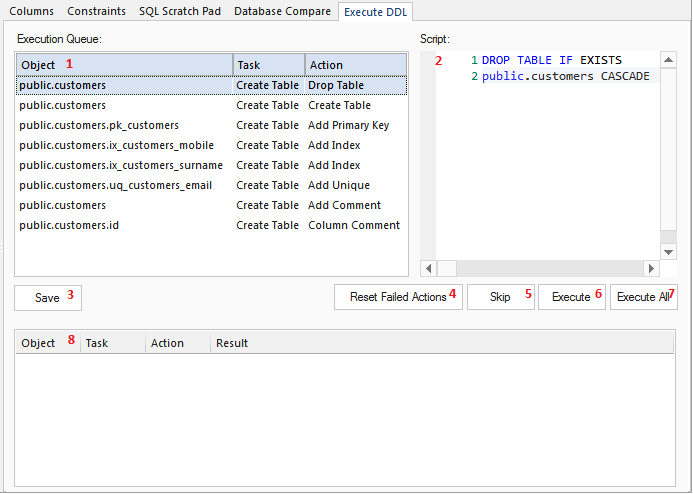The height and width of the screenshot is (494, 693).
Task: Click the Skip button
Action: pyautogui.click(x=501, y=297)
